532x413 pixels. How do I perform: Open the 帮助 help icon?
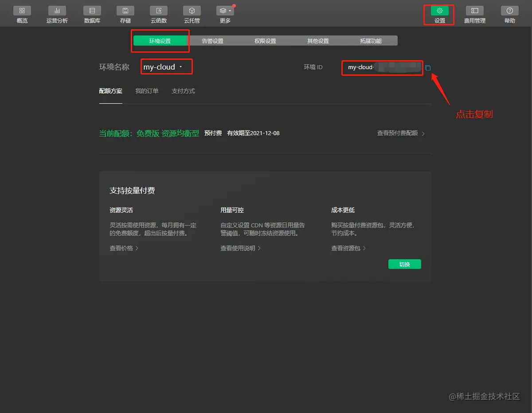click(x=509, y=11)
